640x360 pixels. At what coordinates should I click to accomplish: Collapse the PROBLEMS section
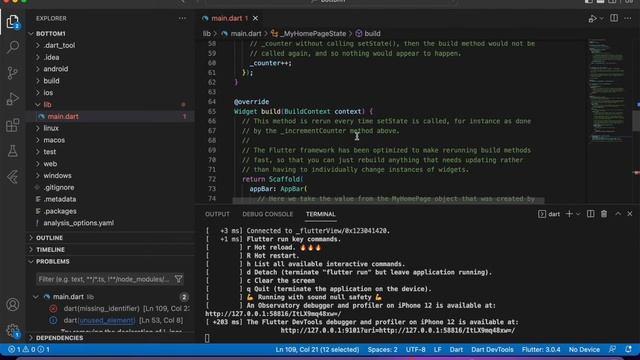53,261
